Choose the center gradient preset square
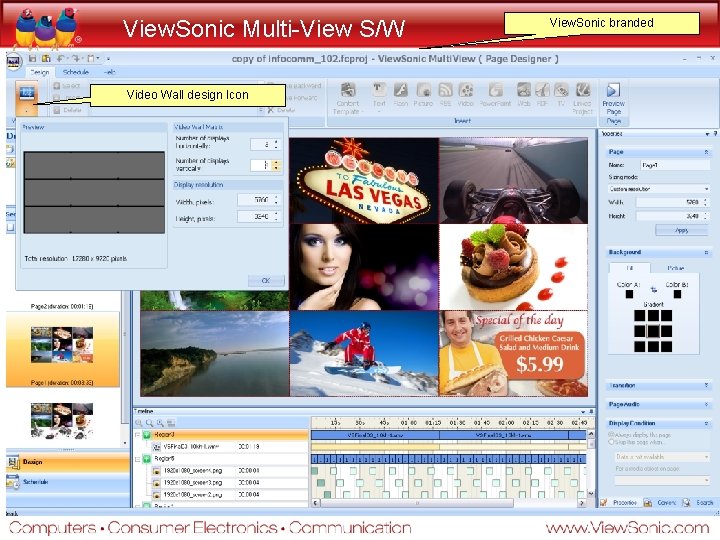Viewport: 720px width, 540px height. 653,331
